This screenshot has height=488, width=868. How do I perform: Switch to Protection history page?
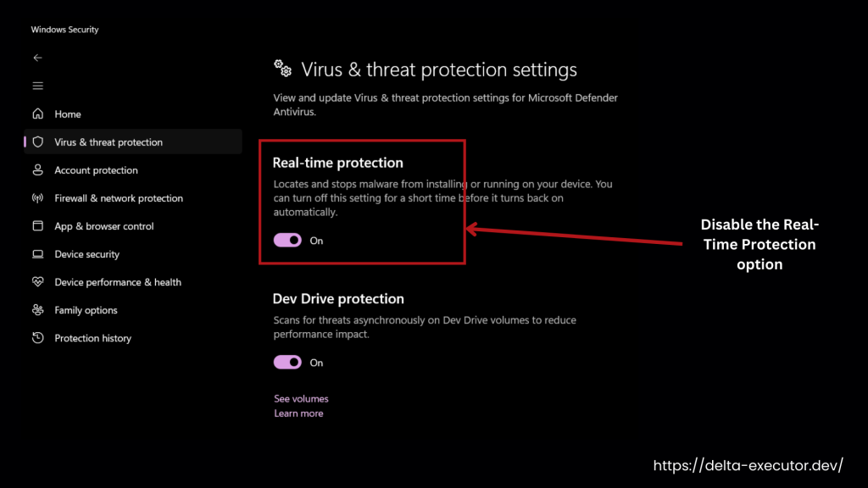(92, 337)
